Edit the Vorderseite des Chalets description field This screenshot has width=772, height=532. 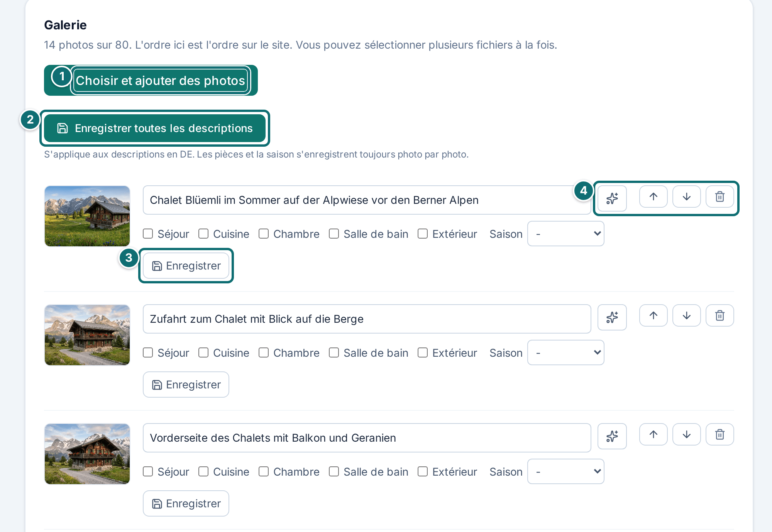(x=367, y=438)
